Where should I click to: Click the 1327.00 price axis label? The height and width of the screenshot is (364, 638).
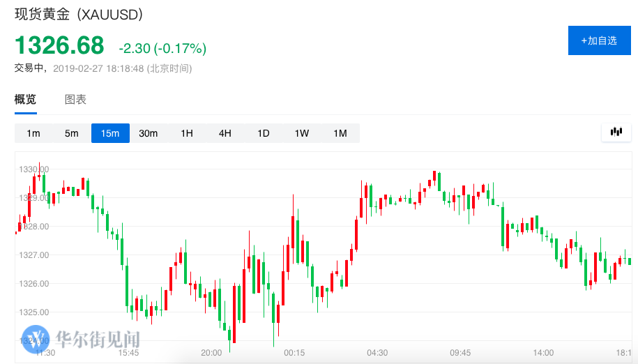33,255
